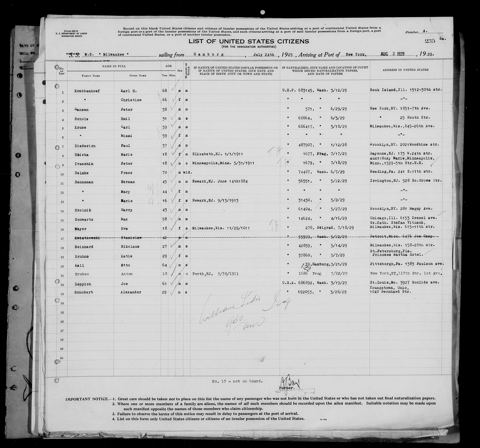Click the family name 'Schwartz'
480x448 pixels.
click(84, 220)
